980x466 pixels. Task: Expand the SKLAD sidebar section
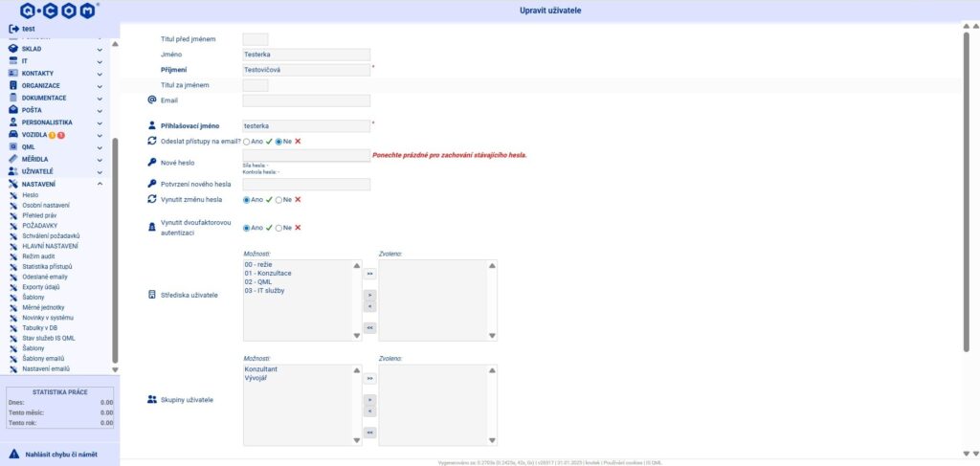click(x=100, y=49)
